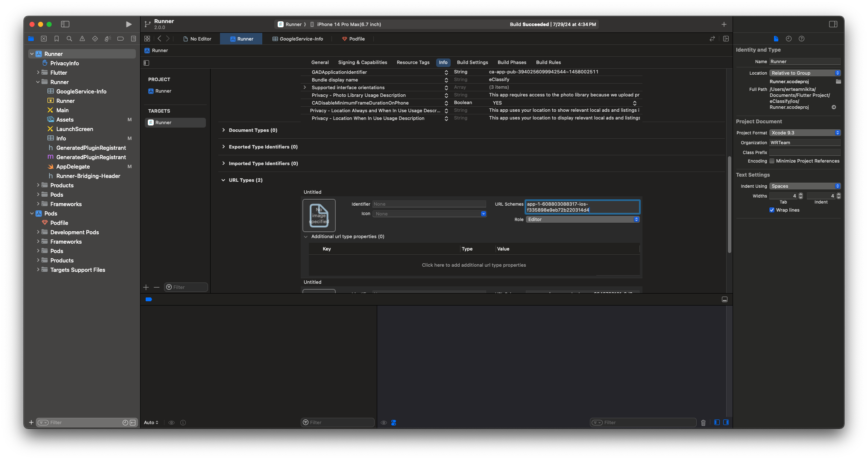Toggle recent files filter clock icon

125,423
